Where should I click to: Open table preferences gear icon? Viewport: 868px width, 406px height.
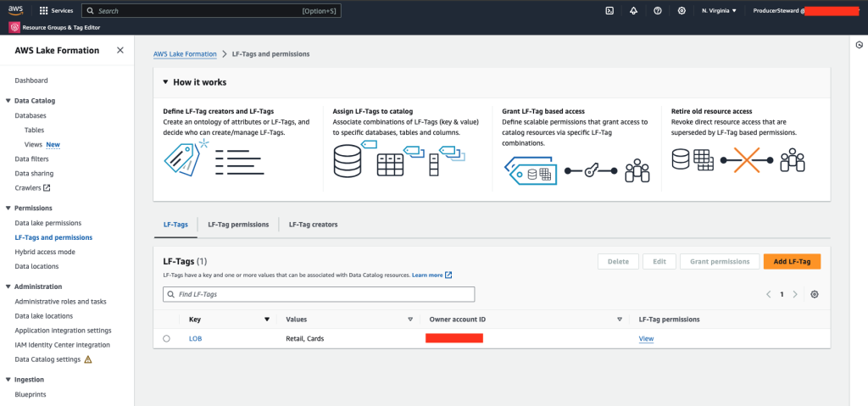point(815,294)
